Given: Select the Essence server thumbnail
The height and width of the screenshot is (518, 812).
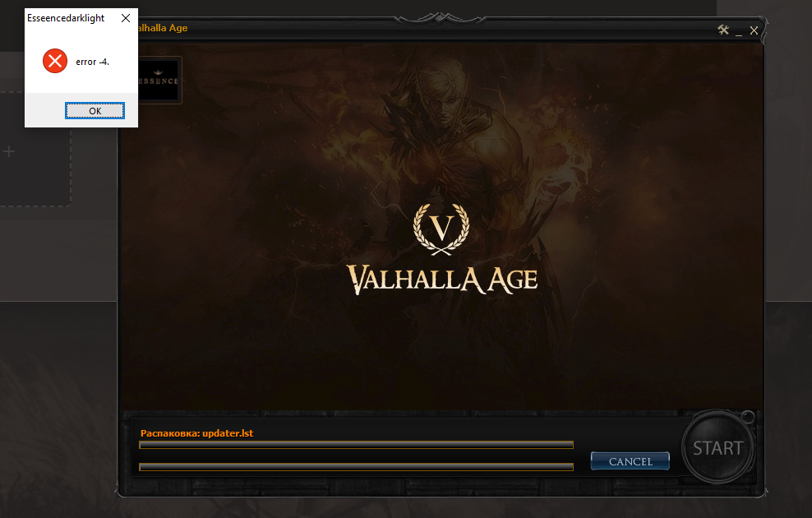Looking at the screenshot, I should point(159,80).
